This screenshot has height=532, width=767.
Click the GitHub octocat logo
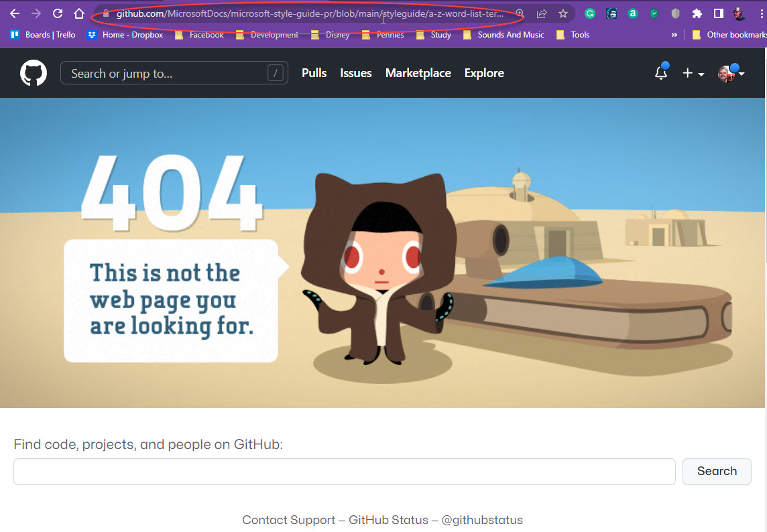tap(34, 72)
